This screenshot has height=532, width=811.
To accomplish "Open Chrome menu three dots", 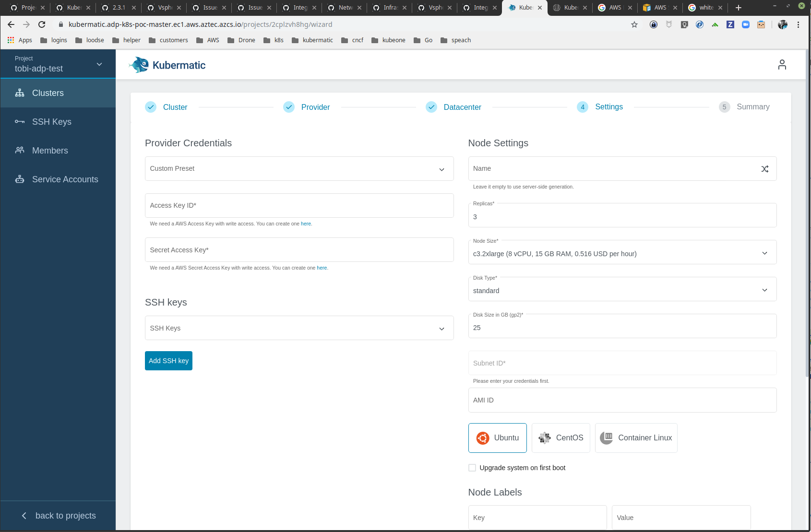I will (799, 24).
